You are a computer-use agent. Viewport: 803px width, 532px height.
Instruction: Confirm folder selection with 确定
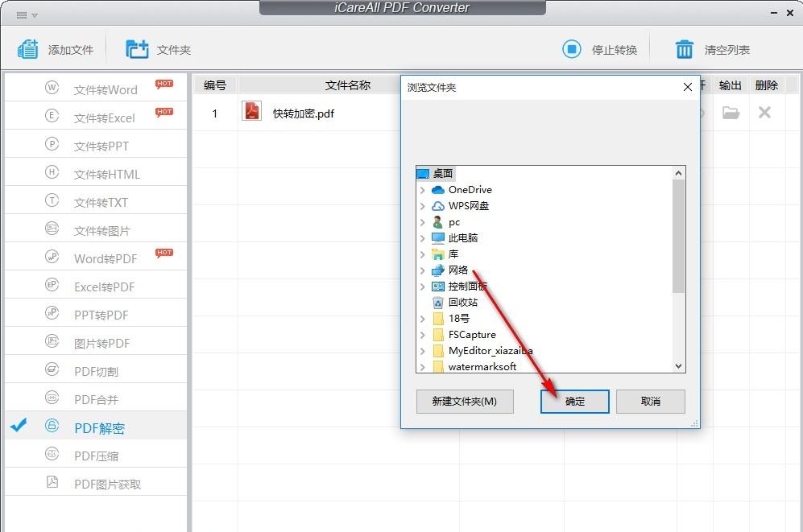tap(574, 402)
